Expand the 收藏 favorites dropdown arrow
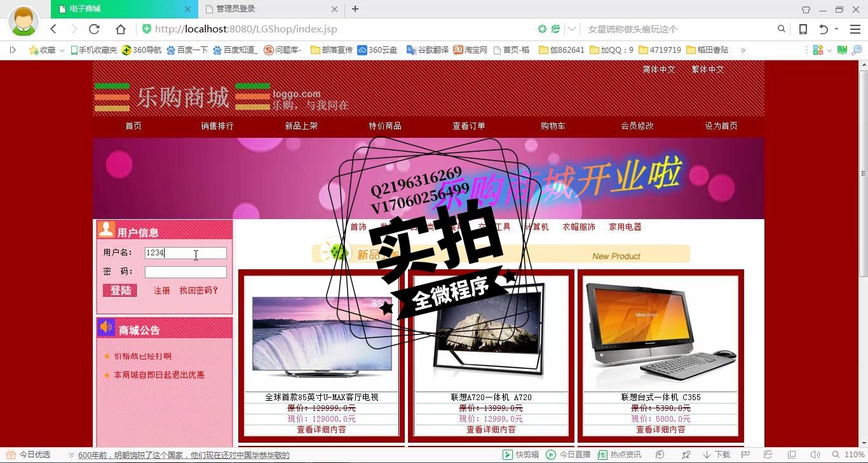868x463 pixels. [x=62, y=50]
